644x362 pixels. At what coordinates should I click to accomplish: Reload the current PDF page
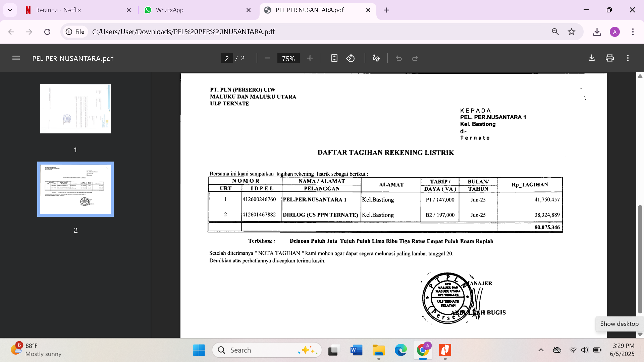[x=47, y=32]
